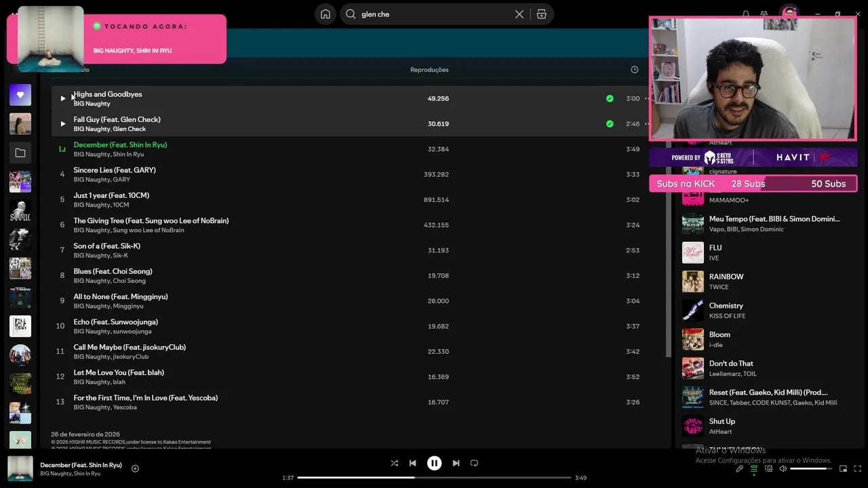Screen dimensions: 868x488
Task: Toggle saved checkmark for Highs and Goodbyes
Action: (x=610, y=98)
